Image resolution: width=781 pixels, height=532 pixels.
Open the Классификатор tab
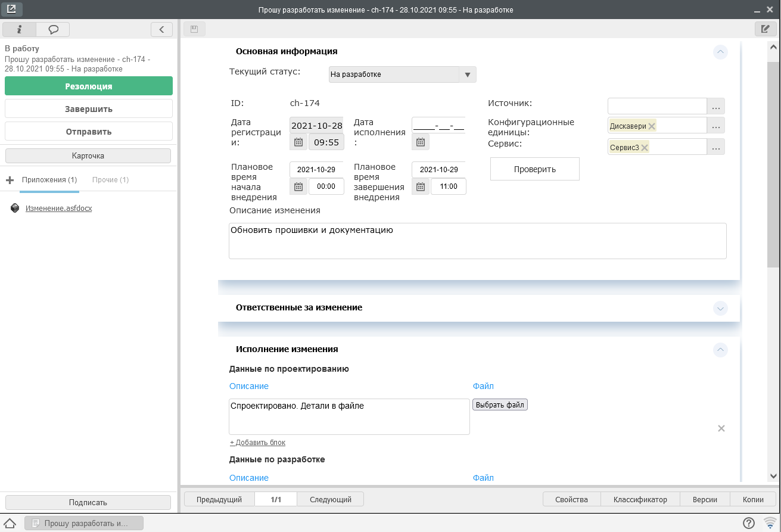coord(640,500)
